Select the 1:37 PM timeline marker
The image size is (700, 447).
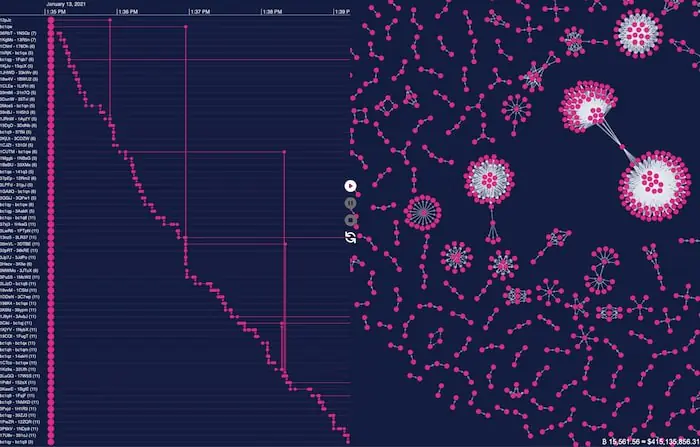pyautogui.click(x=200, y=12)
